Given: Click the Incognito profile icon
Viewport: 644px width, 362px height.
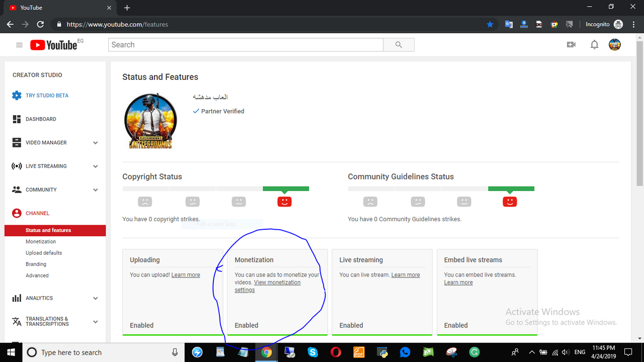Looking at the screenshot, I should point(618,24).
